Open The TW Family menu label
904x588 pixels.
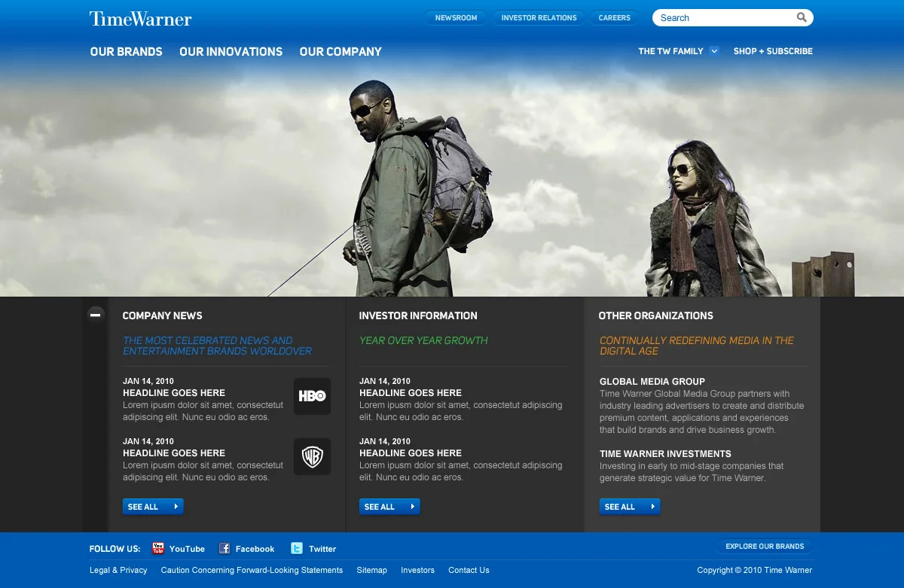[x=670, y=51]
